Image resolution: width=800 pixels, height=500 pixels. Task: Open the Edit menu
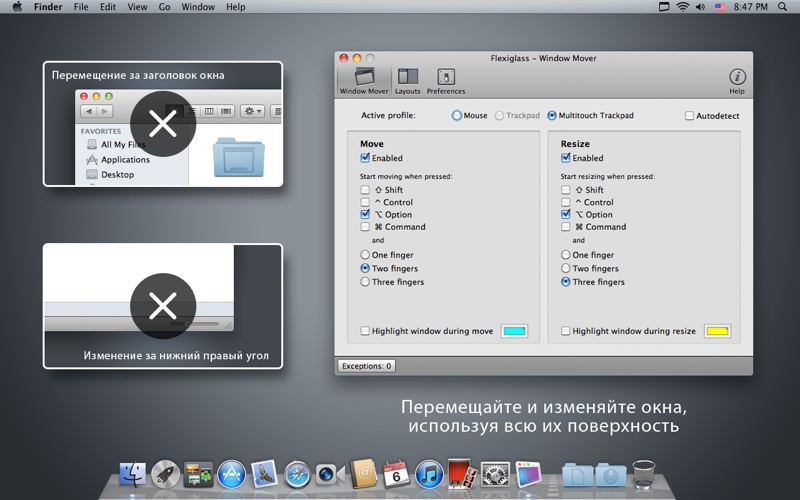(x=108, y=7)
